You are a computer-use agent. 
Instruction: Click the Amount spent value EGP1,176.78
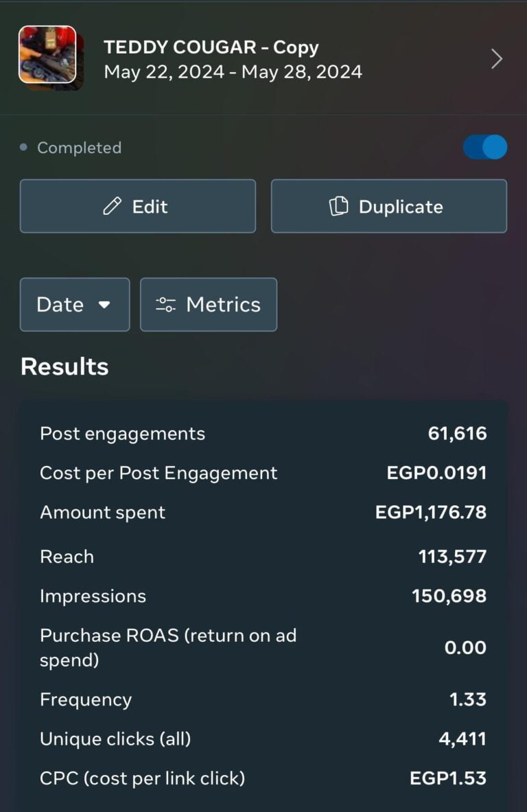pyautogui.click(x=430, y=513)
